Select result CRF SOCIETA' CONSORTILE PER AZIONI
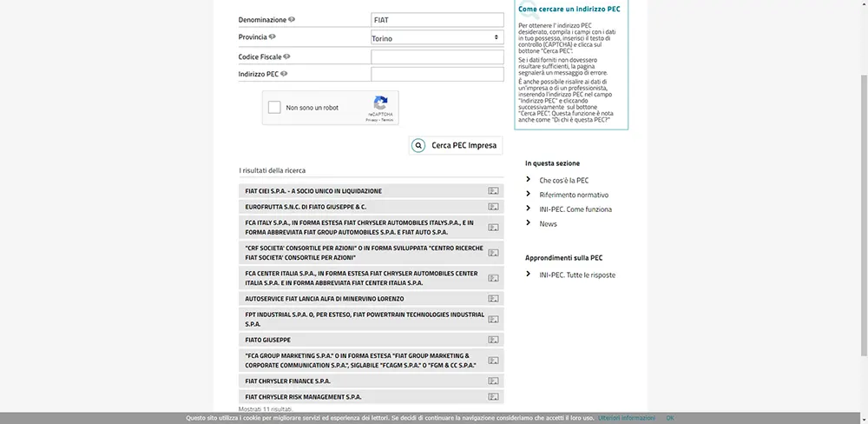This screenshot has height=424, width=868. click(x=365, y=253)
